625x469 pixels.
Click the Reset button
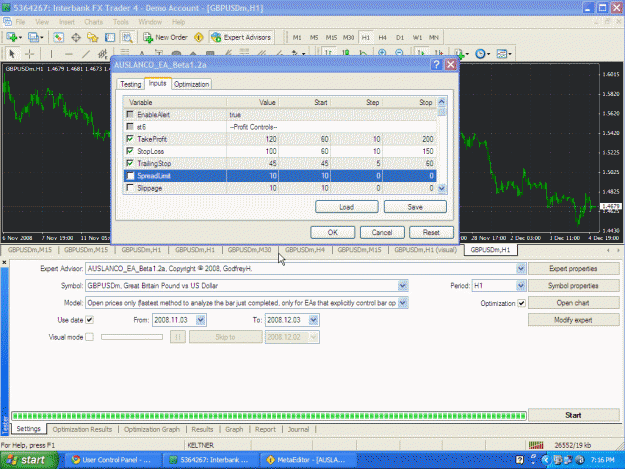click(x=431, y=232)
